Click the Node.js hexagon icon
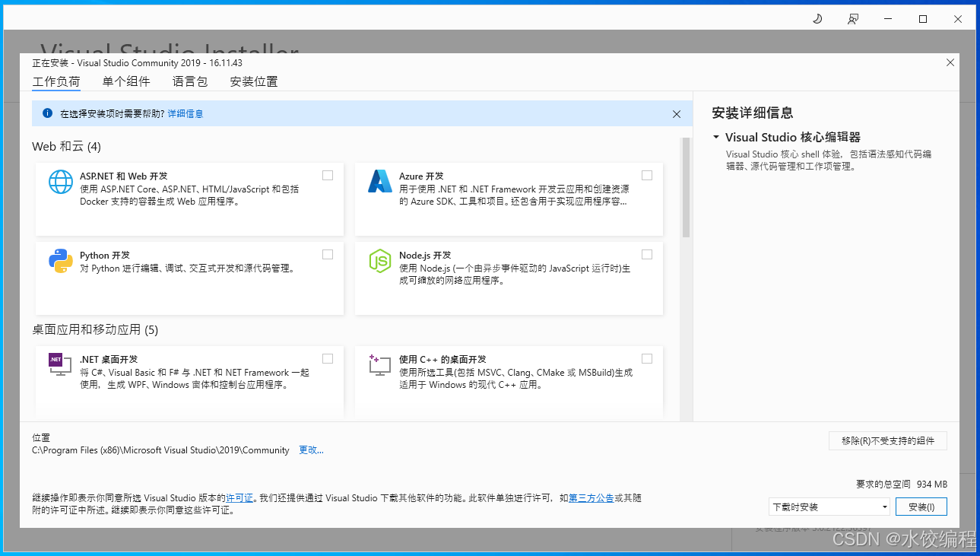This screenshot has width=980, height=556. click(379, 261)
